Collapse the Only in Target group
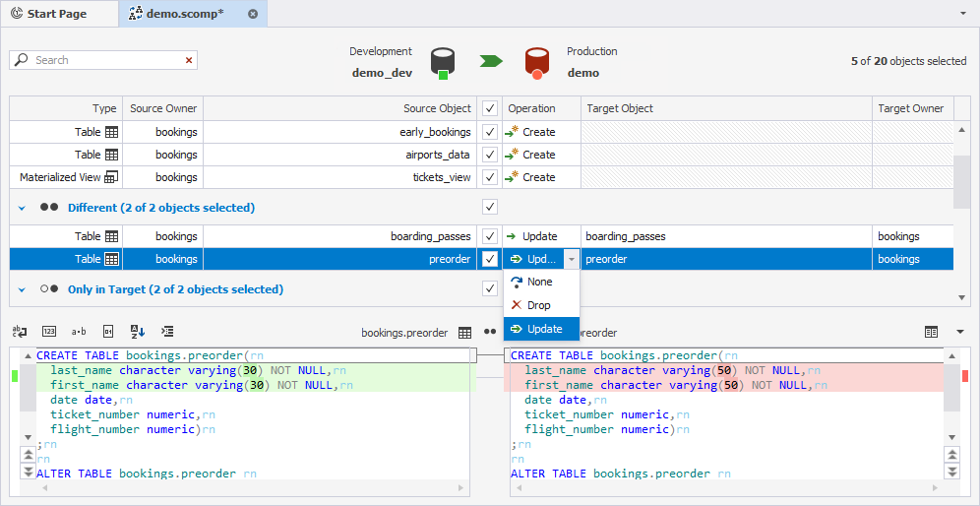Viewport: 980px width, 506px height. (x=22, y=289)
